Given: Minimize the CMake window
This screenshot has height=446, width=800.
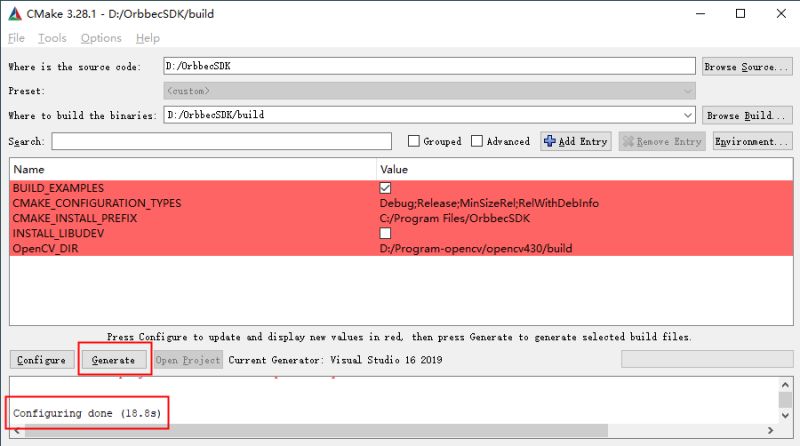Looking at the screenshot, I should (701, 14).
